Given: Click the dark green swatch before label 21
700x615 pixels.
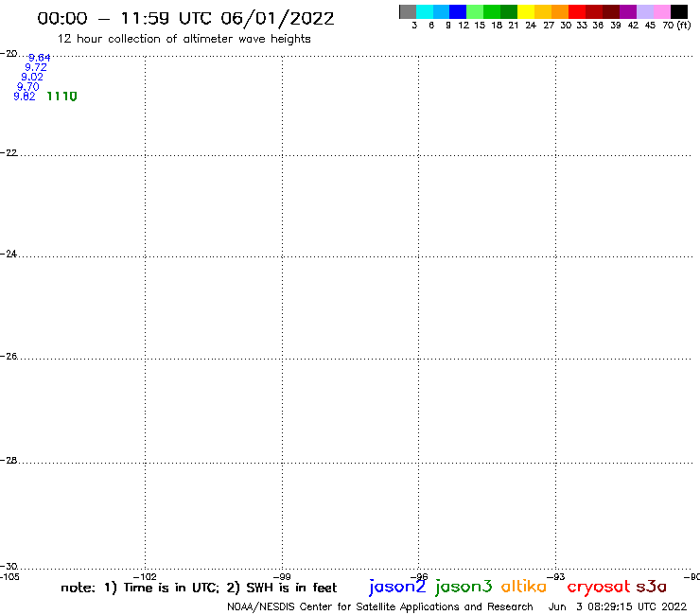Looking at the screenshot, I should click(509, 11).
